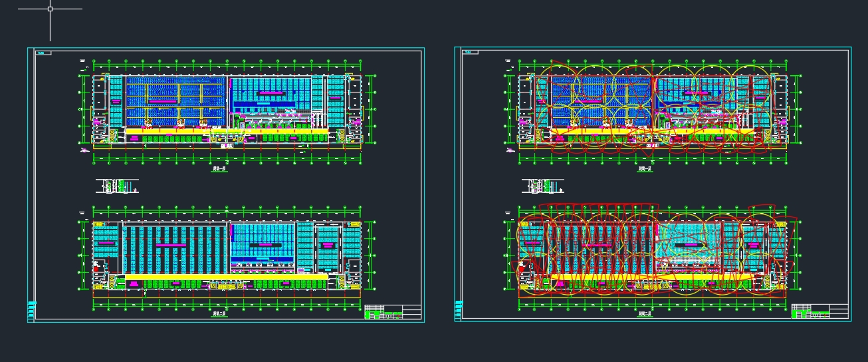Select the cyan tag at the left sheet's top-left corner
This screenshot has height=362, width=868.
point(44,53)
